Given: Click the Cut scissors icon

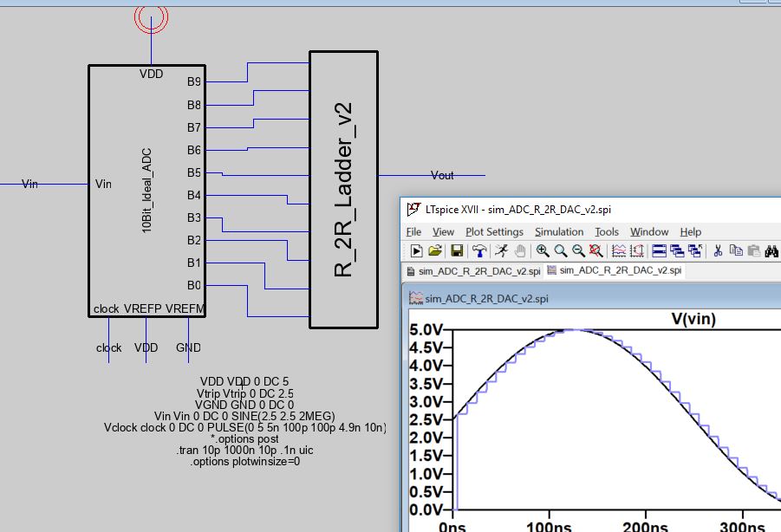Looking at the screenshot, I should 718,251.
